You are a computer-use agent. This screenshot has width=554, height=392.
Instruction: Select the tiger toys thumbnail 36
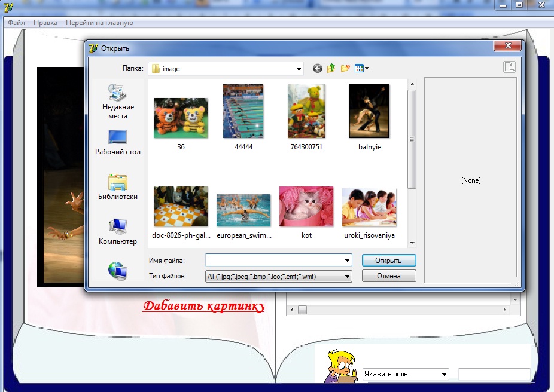click(181, 118)
